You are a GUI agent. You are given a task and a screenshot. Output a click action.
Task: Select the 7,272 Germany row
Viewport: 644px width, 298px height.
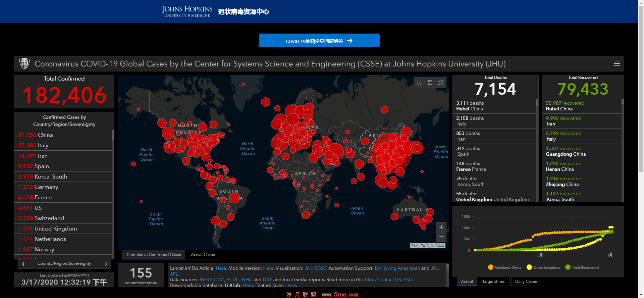click(63, 187)
